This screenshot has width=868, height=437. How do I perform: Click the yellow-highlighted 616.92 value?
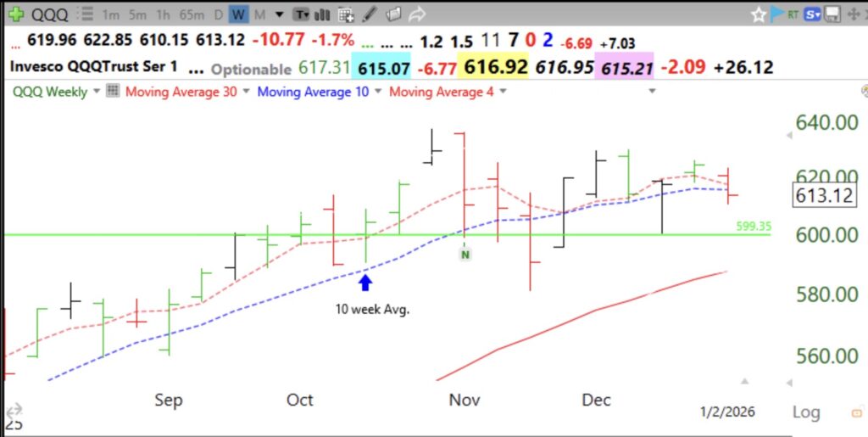(495, 68)
